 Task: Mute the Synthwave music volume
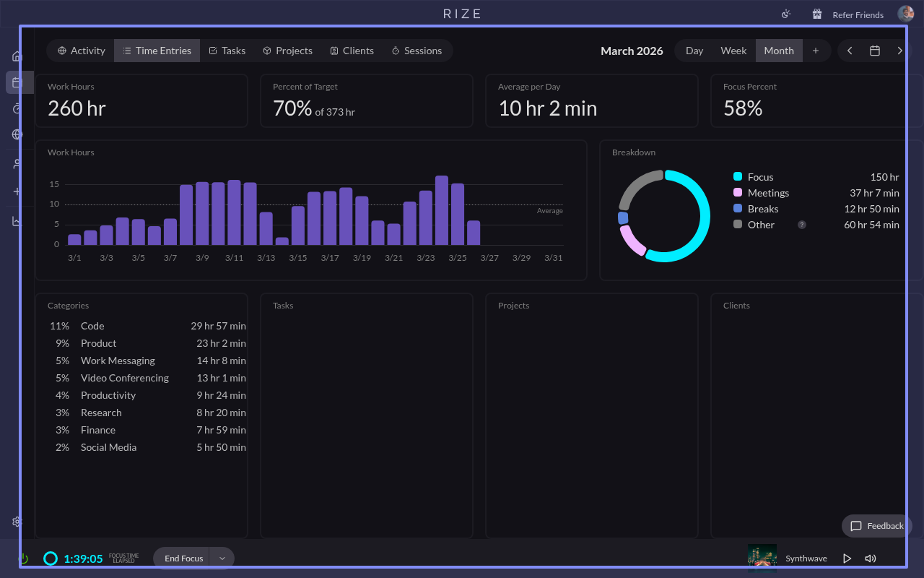871,558
